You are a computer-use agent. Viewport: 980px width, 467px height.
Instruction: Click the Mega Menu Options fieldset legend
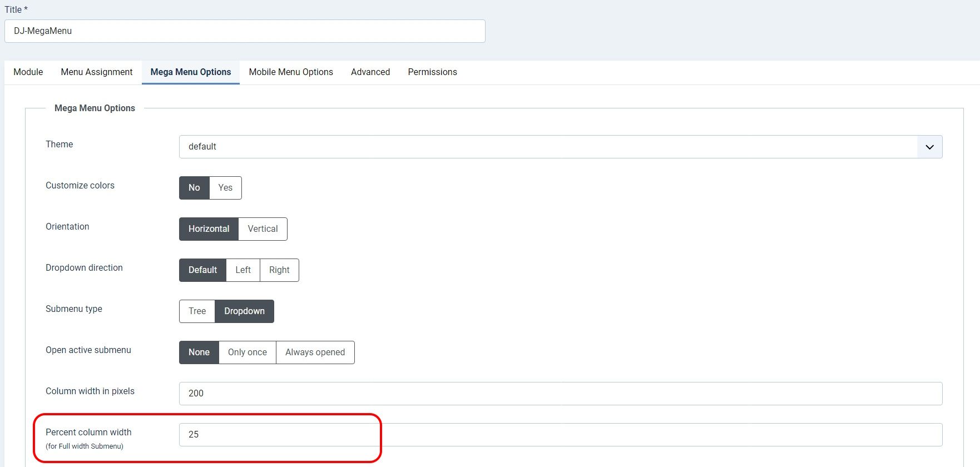point(95,108)
